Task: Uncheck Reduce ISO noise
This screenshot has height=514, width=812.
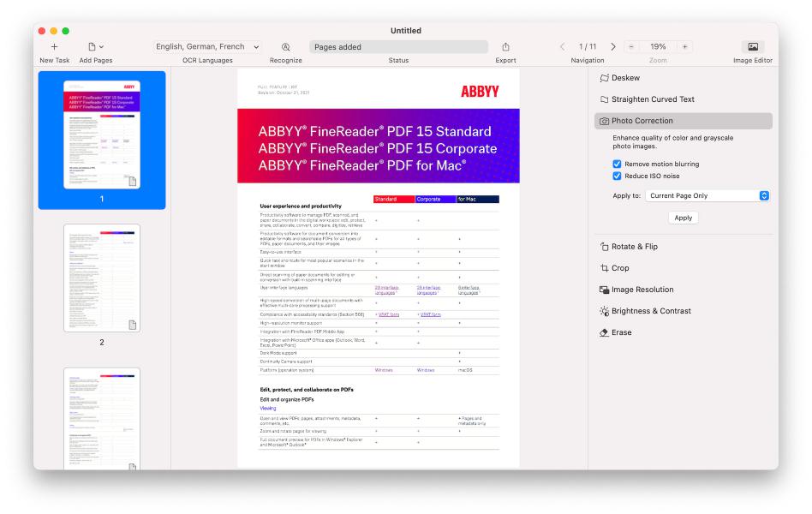Action: coord(617,176)
